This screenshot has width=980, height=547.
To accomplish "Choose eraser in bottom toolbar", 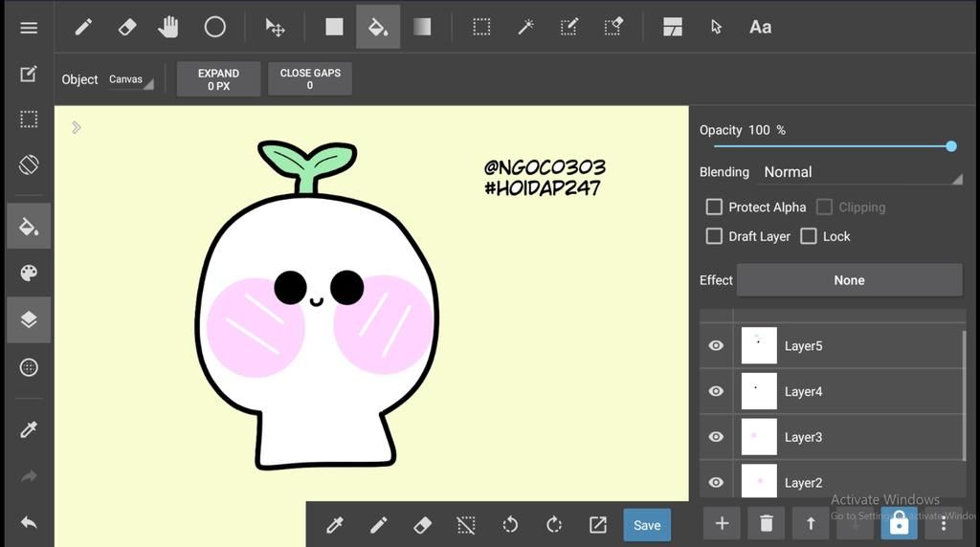I will pyautogui.click(x=422, y=525).
